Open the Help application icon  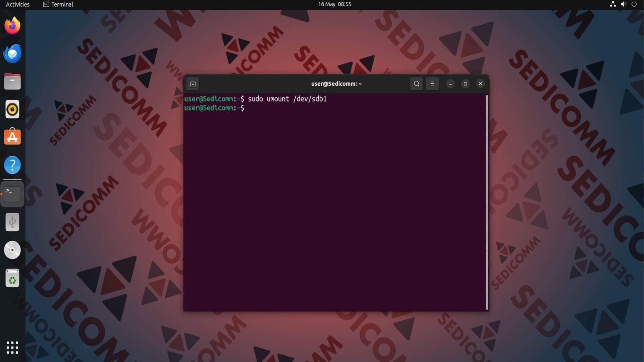[12, 165]
